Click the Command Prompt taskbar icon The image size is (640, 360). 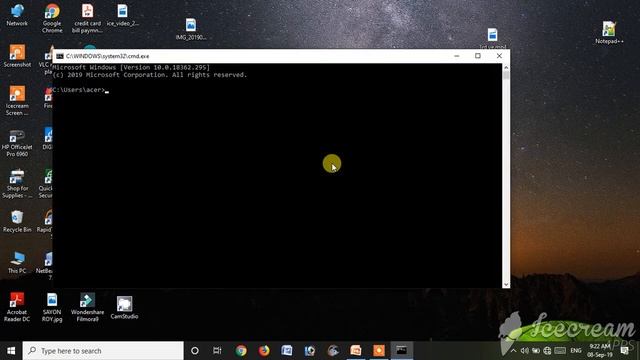pyautogui.click(x=402, y=351)
